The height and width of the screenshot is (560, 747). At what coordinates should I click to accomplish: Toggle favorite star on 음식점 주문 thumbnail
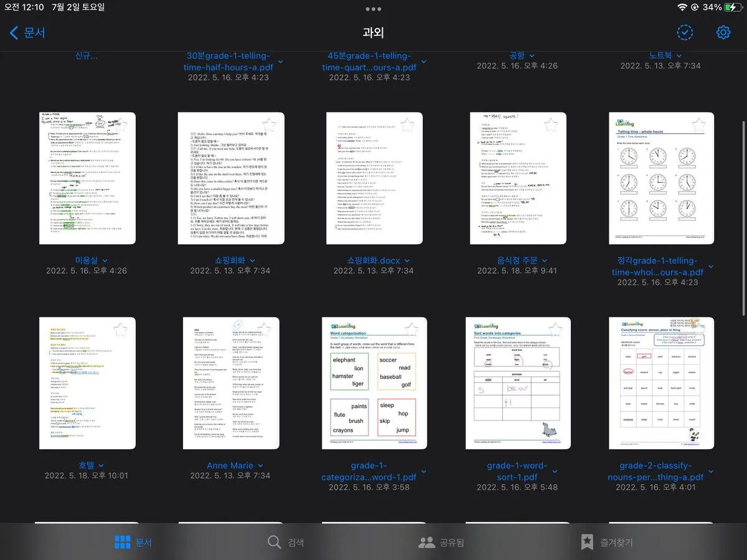(551, 124)
